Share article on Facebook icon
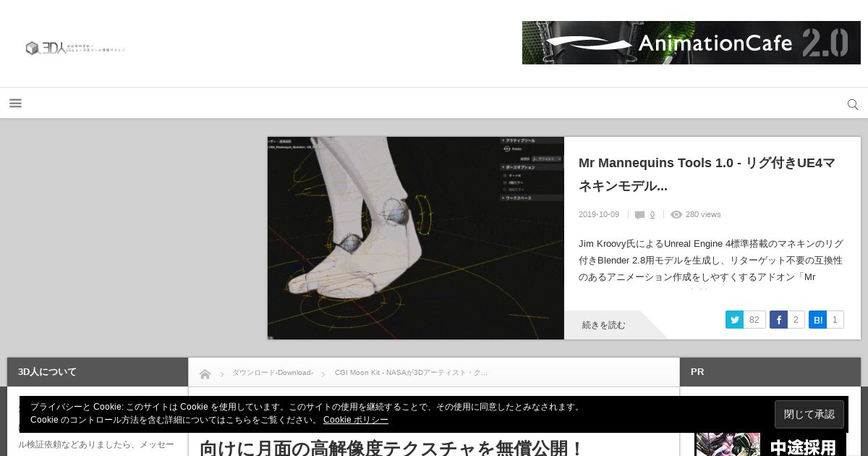 778,320
